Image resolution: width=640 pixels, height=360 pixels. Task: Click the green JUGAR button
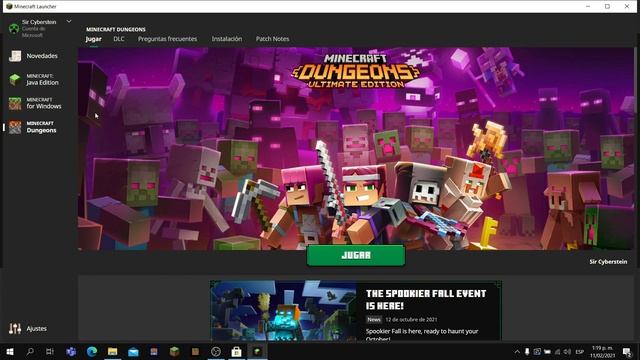(x=356, y=256)
